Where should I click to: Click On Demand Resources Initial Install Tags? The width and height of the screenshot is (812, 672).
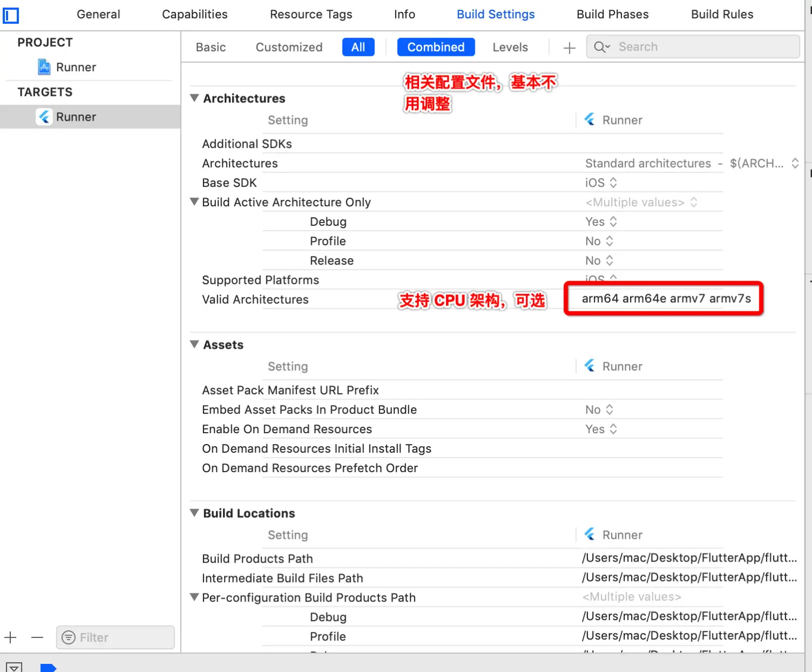tap(317, 448)
